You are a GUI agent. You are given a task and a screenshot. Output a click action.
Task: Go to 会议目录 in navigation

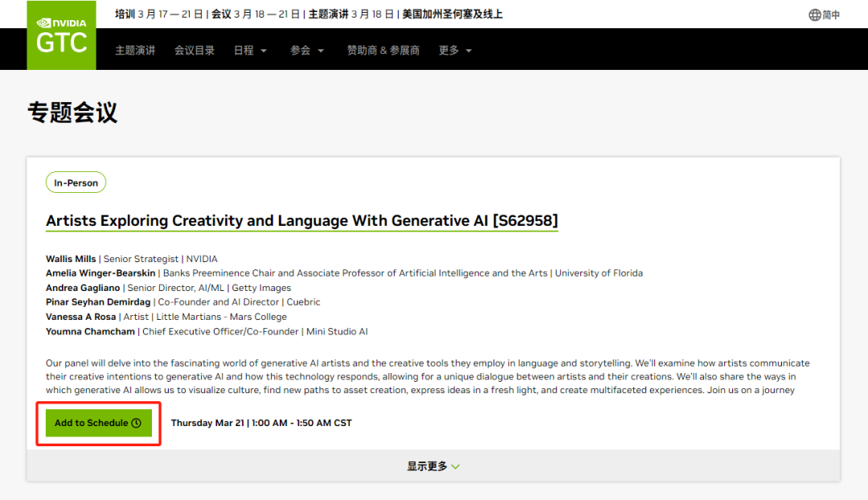(194, 51)
